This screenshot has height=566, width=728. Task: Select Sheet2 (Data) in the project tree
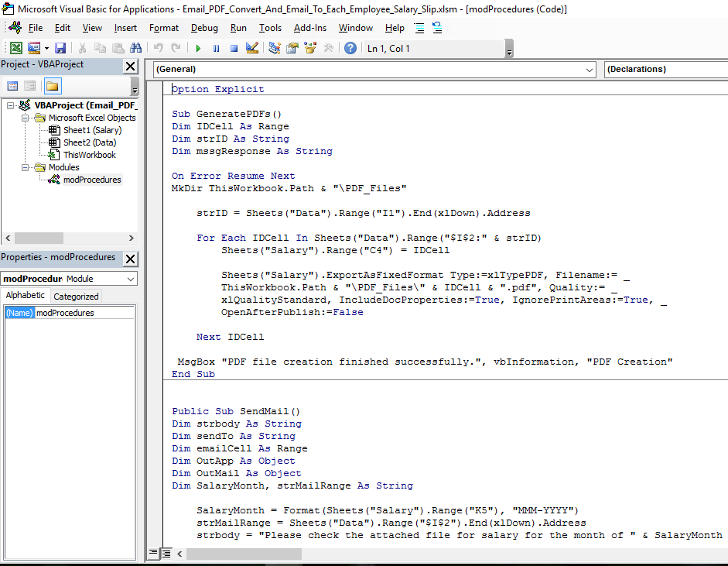click(x=89, y=142)
